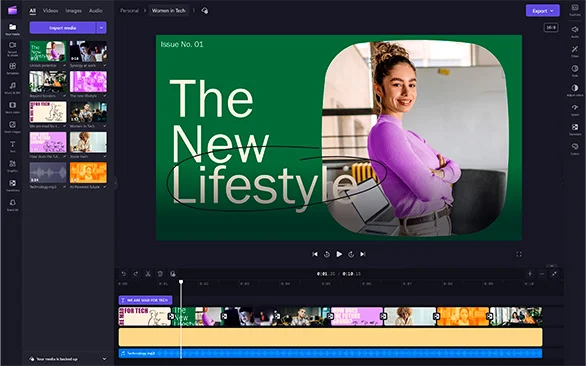Image resolution: width=586 pixels, height=366 pixels.
Task: Open the Adjust colors panel
Action: pyautogui.click(x=575, y=90)
